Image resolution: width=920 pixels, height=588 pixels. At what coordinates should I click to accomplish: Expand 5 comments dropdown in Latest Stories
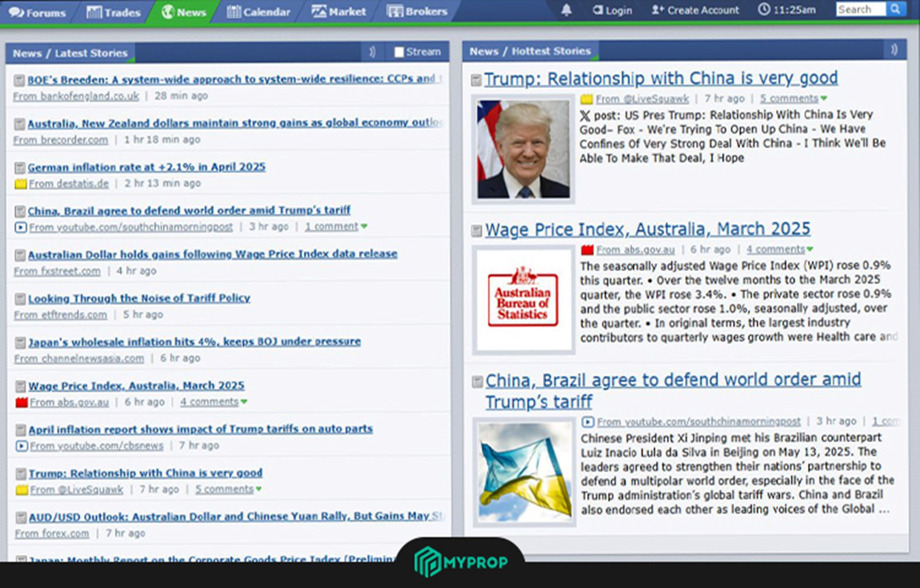point(228,489)
